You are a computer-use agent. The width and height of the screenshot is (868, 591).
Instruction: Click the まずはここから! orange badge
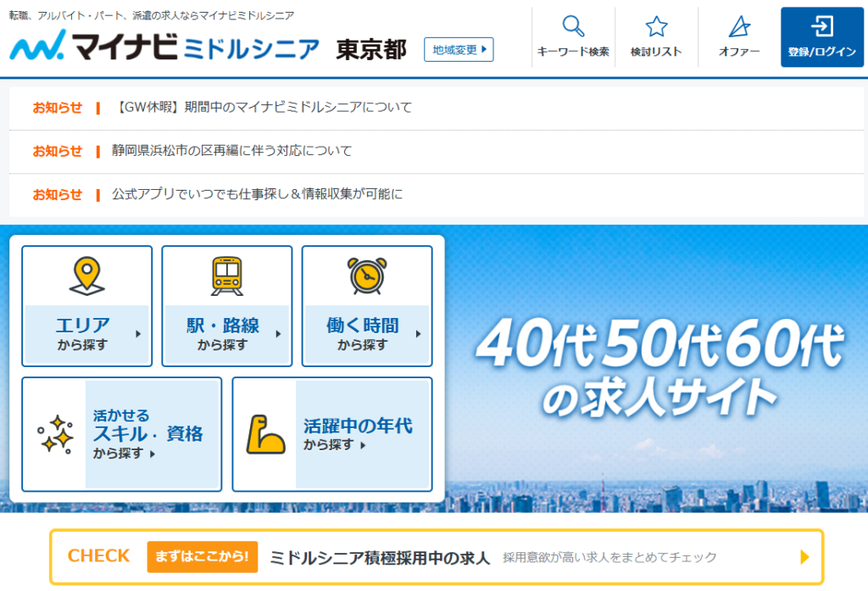(x=202, y=557)
